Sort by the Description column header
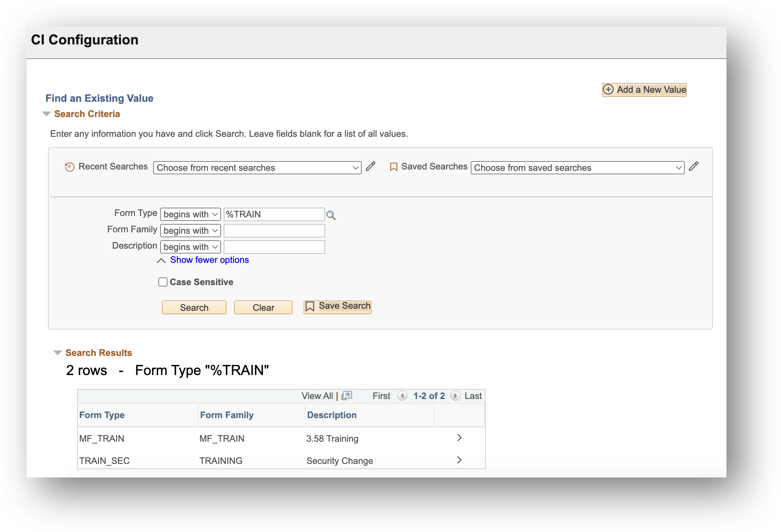The image size is (781, 532). point(332,415)
